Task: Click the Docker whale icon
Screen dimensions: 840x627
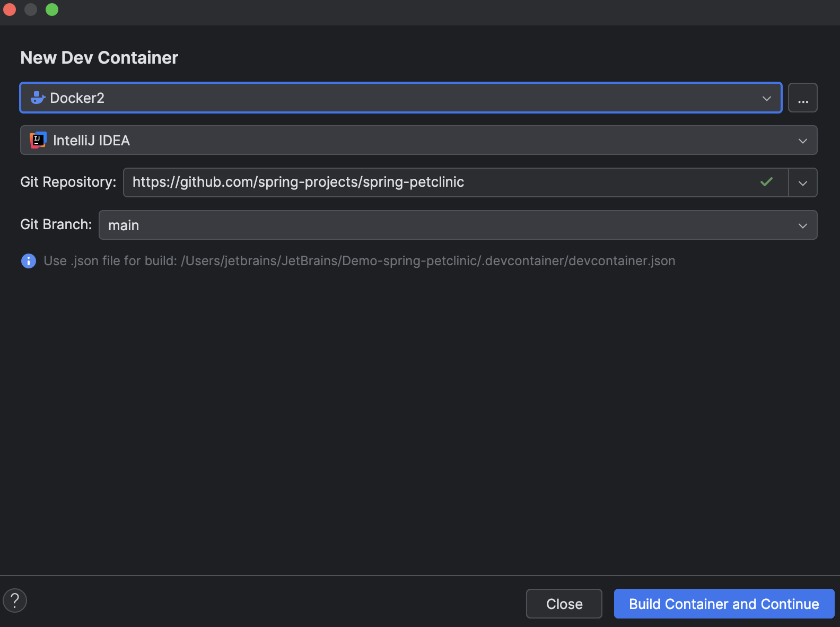Action: (x=38, y=98)
